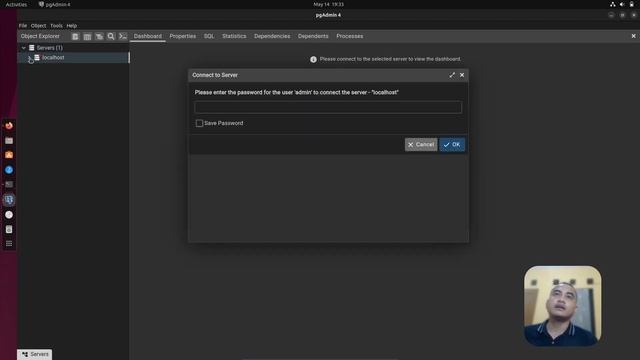Select Servers (1) in Object Explorer
Screen dimensions: 640x360
49,48
